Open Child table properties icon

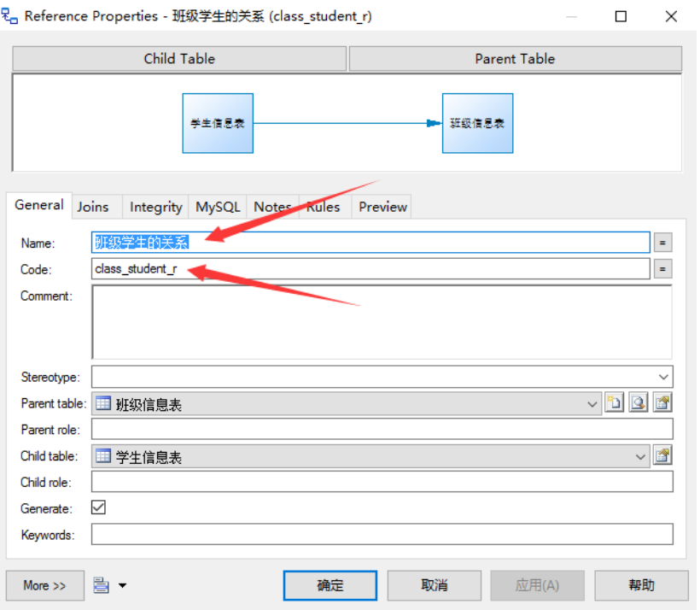click(663, 456)
